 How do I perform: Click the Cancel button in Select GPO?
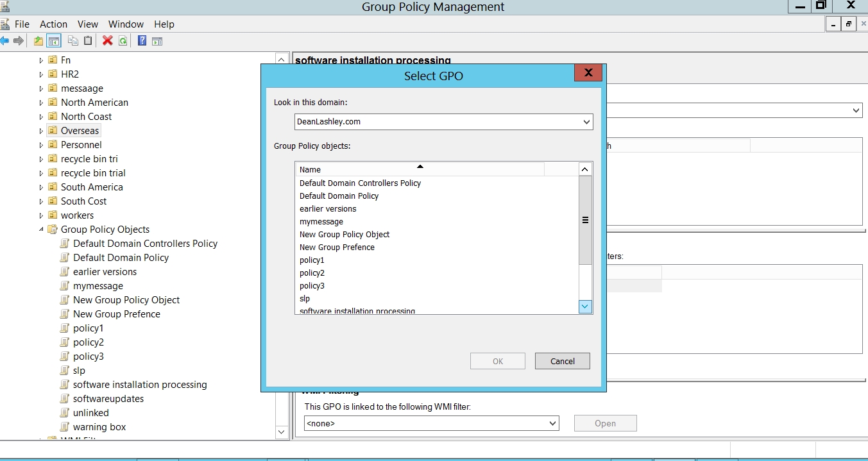(x=562, y=361)
